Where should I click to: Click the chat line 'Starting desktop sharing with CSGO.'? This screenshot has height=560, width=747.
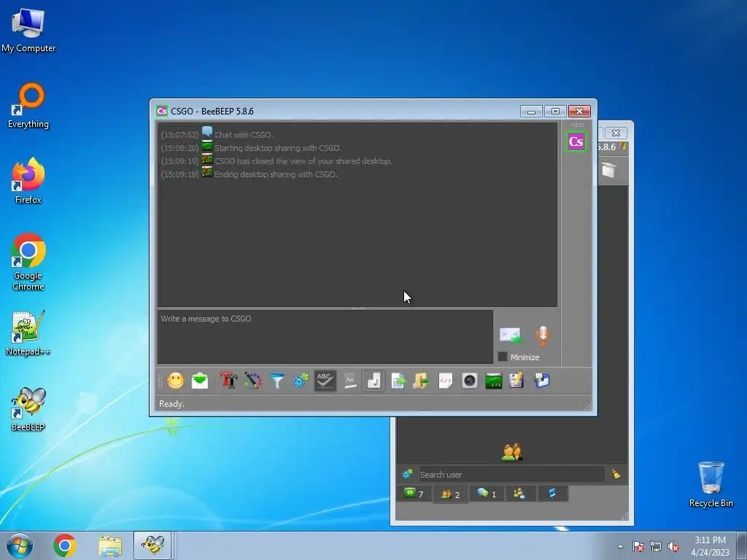tap(278, 148)
